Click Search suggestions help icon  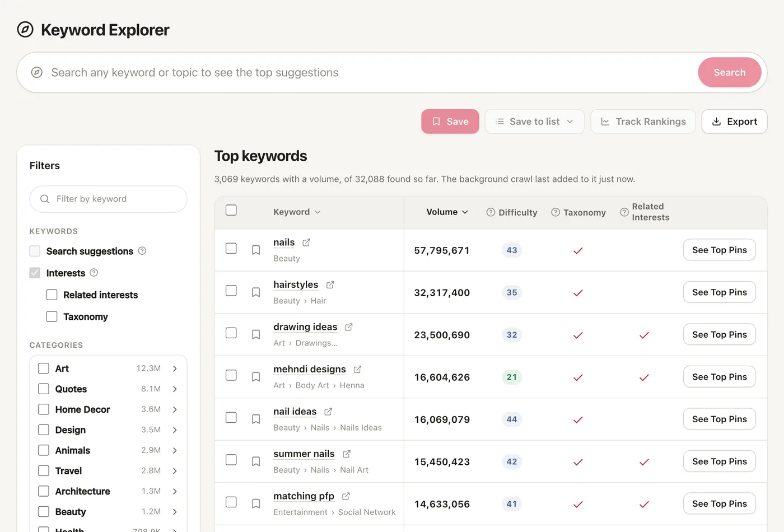coord(142,251)
